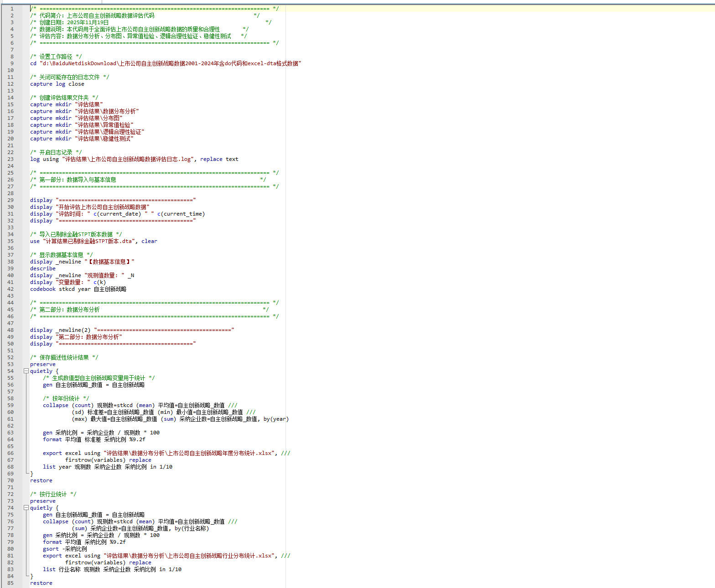Image resolution: width=715 pixels, height=588 pixels.
Task: Click the "list year 观测数" line
Action: 108,467
